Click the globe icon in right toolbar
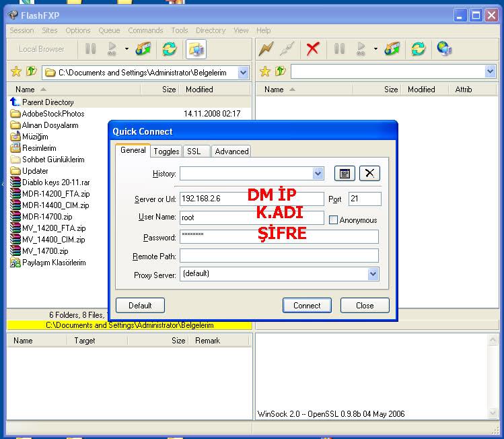The image size is (504, 439). 443,48
